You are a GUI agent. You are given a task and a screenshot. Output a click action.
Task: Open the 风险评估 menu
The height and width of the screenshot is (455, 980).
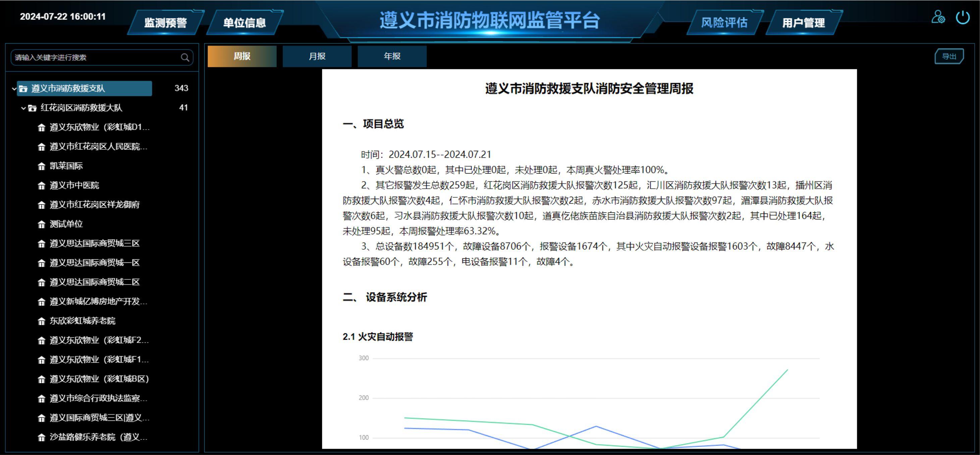pos(724,22)
